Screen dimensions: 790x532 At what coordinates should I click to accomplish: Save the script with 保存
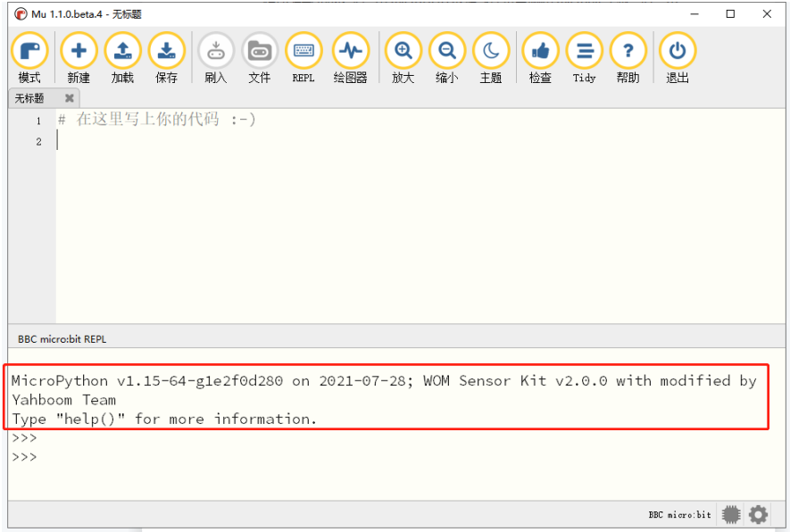167,57
